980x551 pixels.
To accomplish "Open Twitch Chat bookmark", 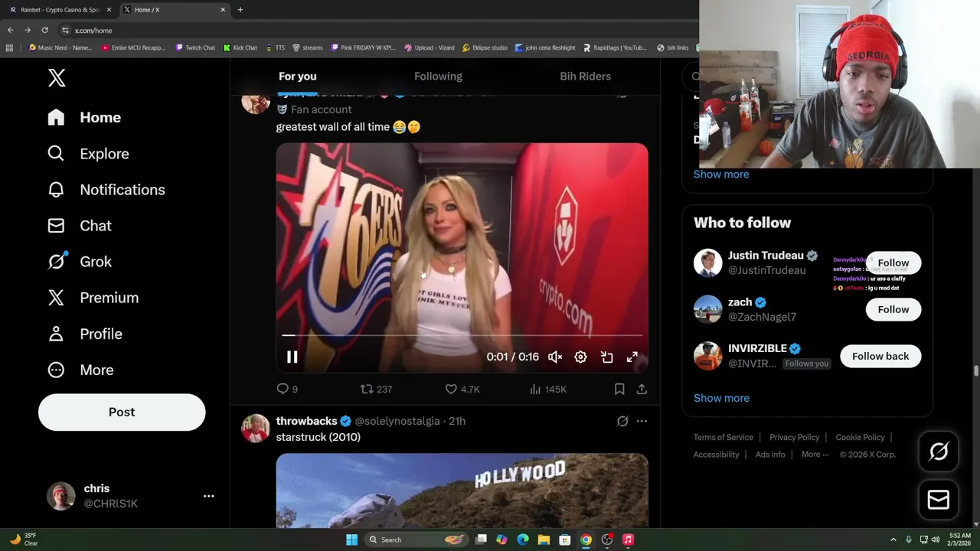I will coord(195,47).
